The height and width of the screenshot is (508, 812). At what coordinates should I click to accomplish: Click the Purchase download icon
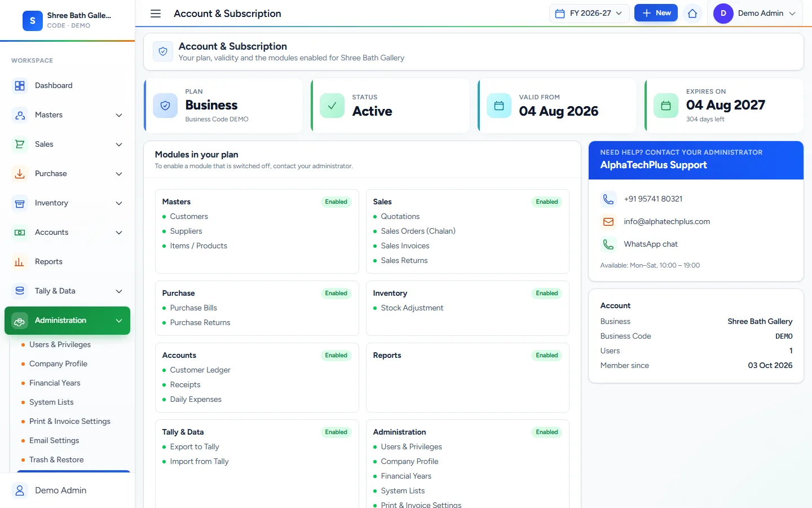20,174
